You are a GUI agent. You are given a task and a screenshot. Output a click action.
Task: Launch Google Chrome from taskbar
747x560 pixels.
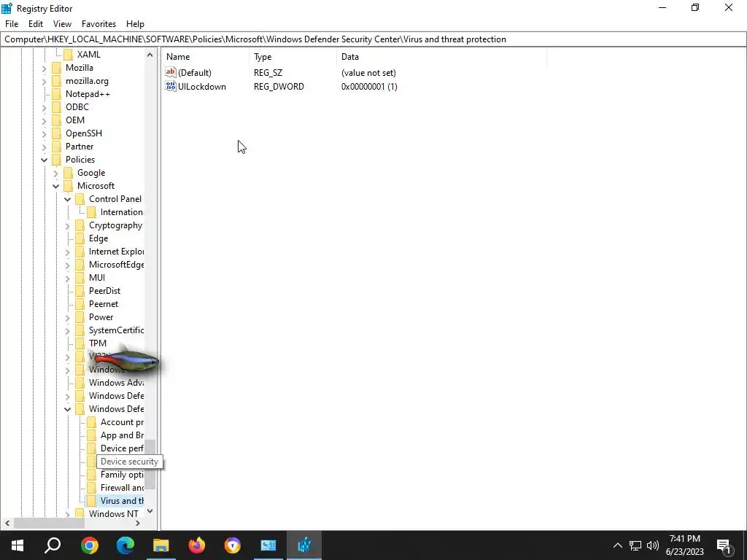click(x=90, y=545)
